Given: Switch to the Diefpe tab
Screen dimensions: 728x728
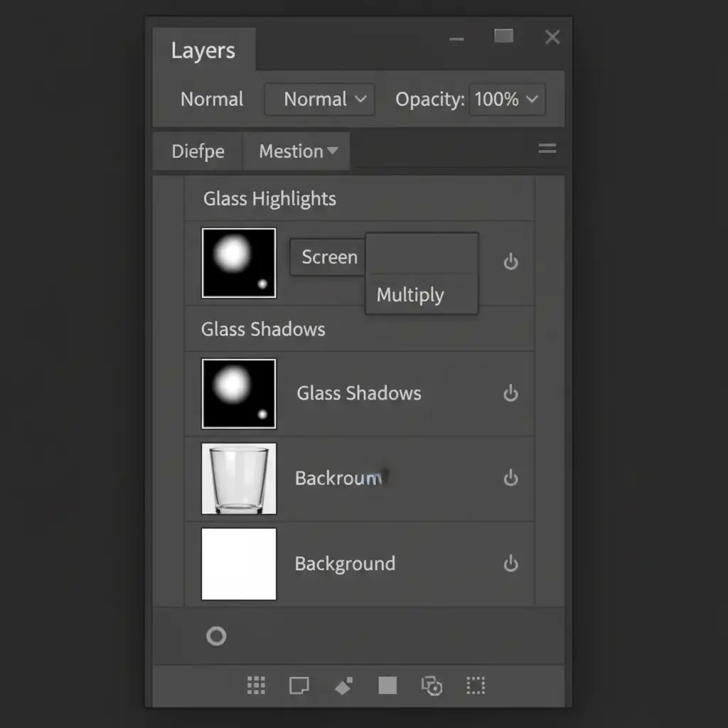Looking at the screenshot, I should coord(198,151).
